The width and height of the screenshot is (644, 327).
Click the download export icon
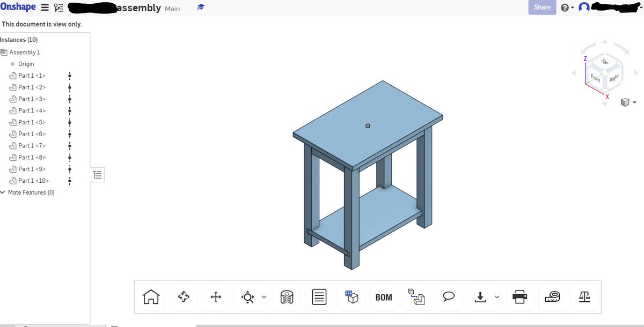pyautogui.click(x=480, y=296)
